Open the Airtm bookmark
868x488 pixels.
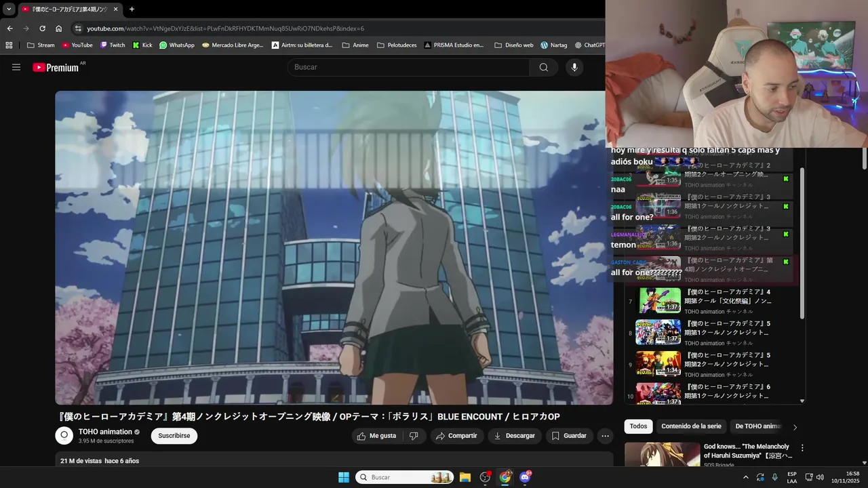pyautogui.click(x=302, y=45)
